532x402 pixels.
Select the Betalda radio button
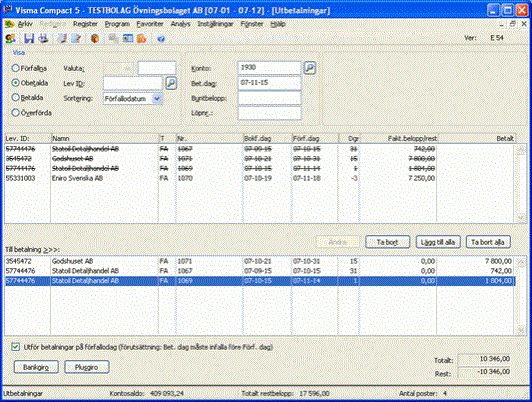tap(15, 98)
